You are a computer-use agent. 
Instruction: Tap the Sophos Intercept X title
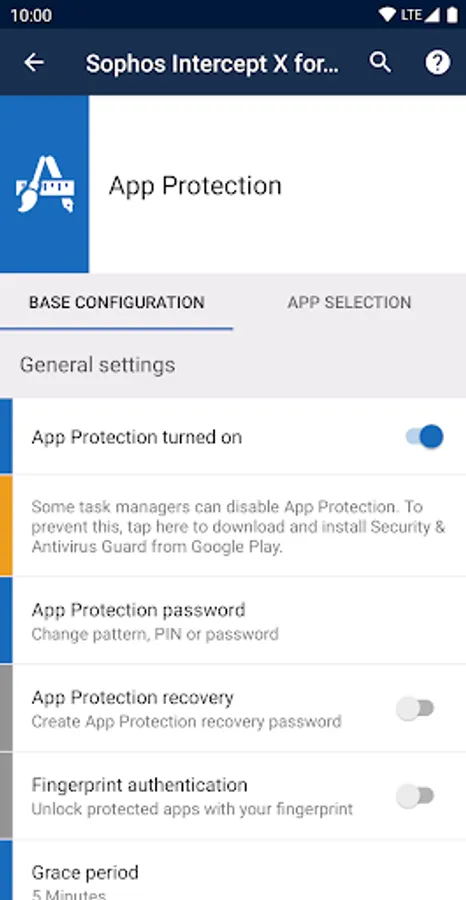click(x=212, y=63)
